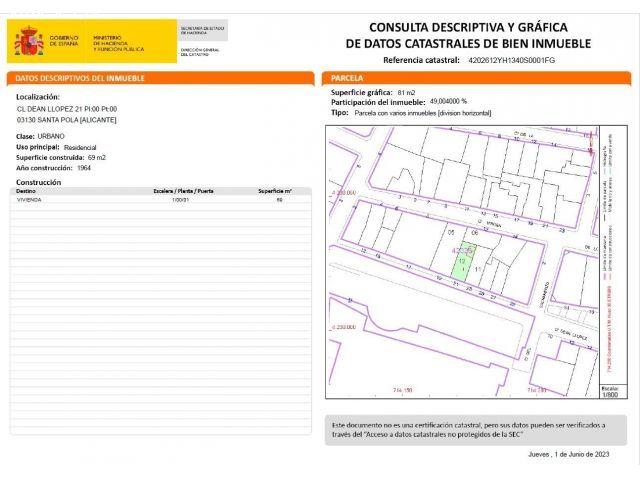Viewport: 640px width, 480px height.
Task: Select '03130 SANTA POLA [ALICANTE]' line
Action: (67, 120)
